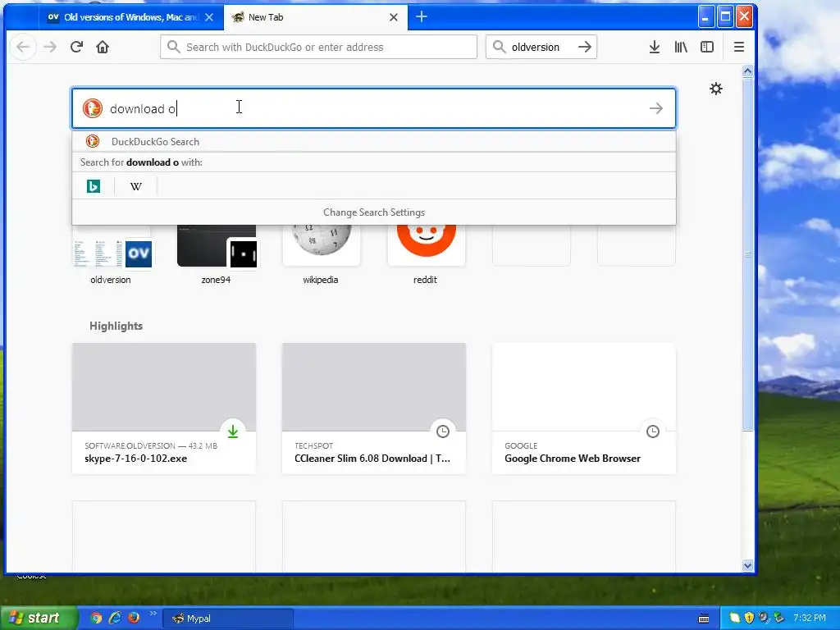Viewport: 840px width, 630px height.
Task: Search with the Wikipedia W icon
Action: (136, 186)
